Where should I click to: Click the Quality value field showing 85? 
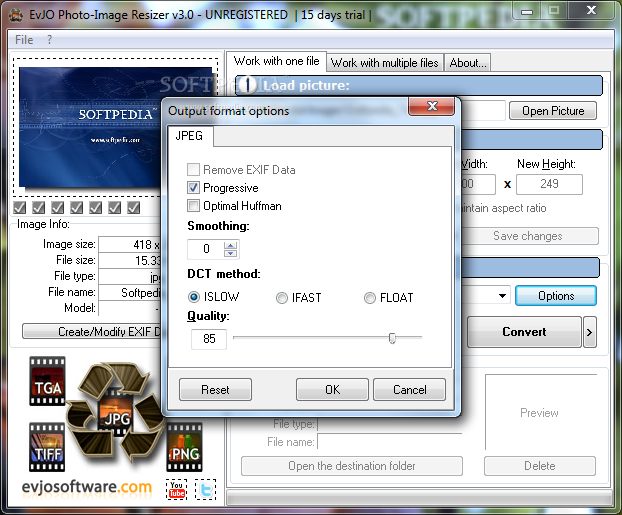coord(209,339)
